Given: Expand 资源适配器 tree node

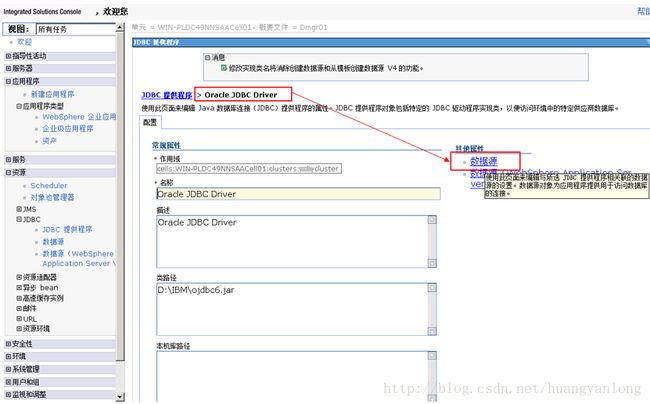Looking at the screenshot, I should tap(19, 277).
